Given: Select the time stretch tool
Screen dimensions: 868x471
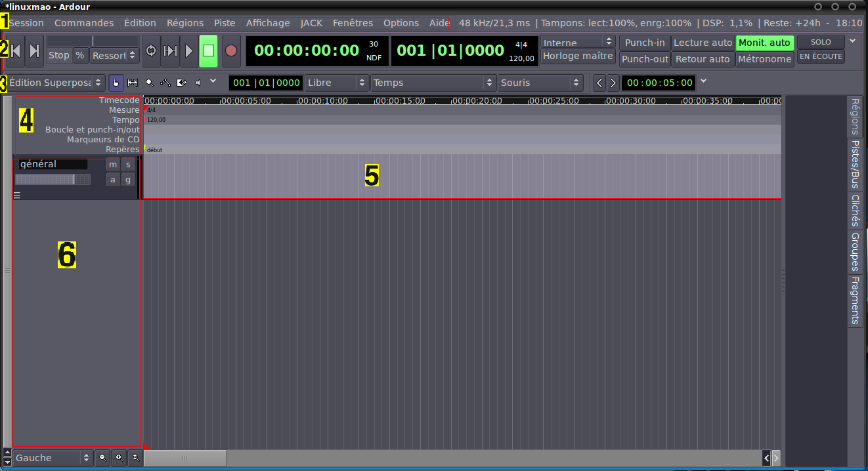Looking at the screenshot, I should pos(182,83).
